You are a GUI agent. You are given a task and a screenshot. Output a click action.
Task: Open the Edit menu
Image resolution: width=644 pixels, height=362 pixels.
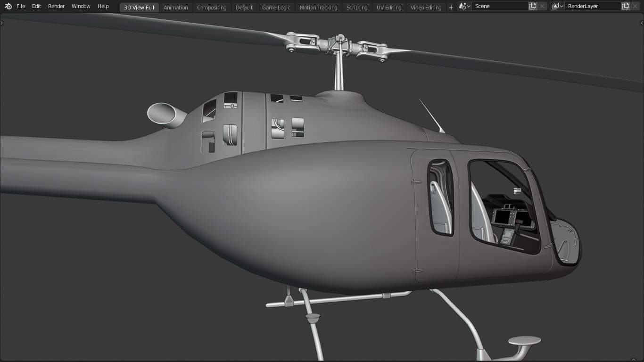pyautogui.click(x=37, y=6)
